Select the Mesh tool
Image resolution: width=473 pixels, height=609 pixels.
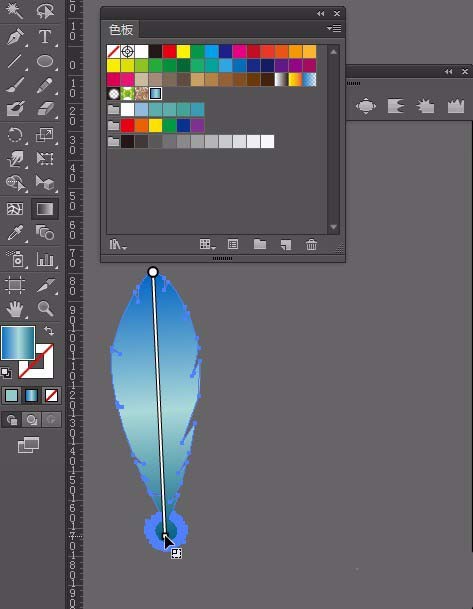tap(15, 209)
